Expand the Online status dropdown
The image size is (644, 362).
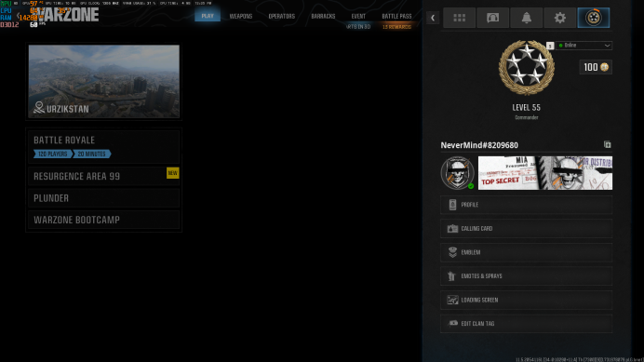click(x=584, y=46)
